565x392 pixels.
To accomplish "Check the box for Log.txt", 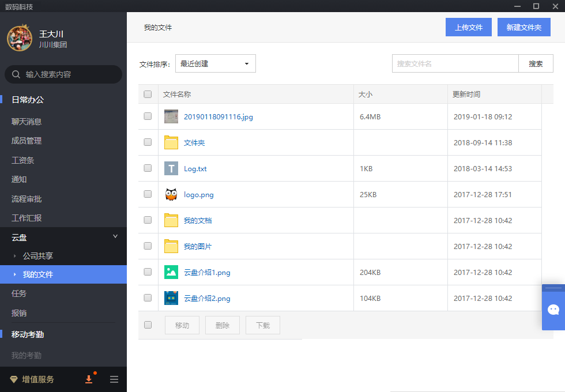I will [x=148, y=168].
